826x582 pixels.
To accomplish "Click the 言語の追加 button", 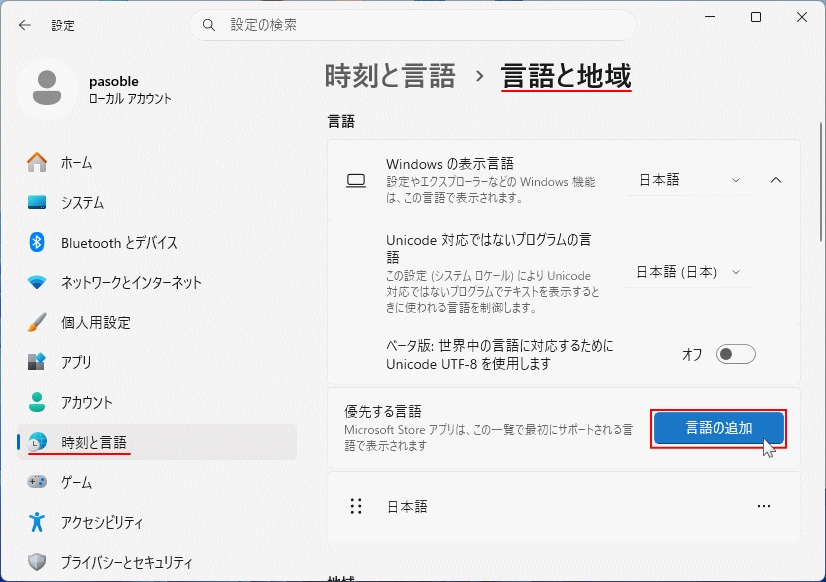I will pos(718,428).
